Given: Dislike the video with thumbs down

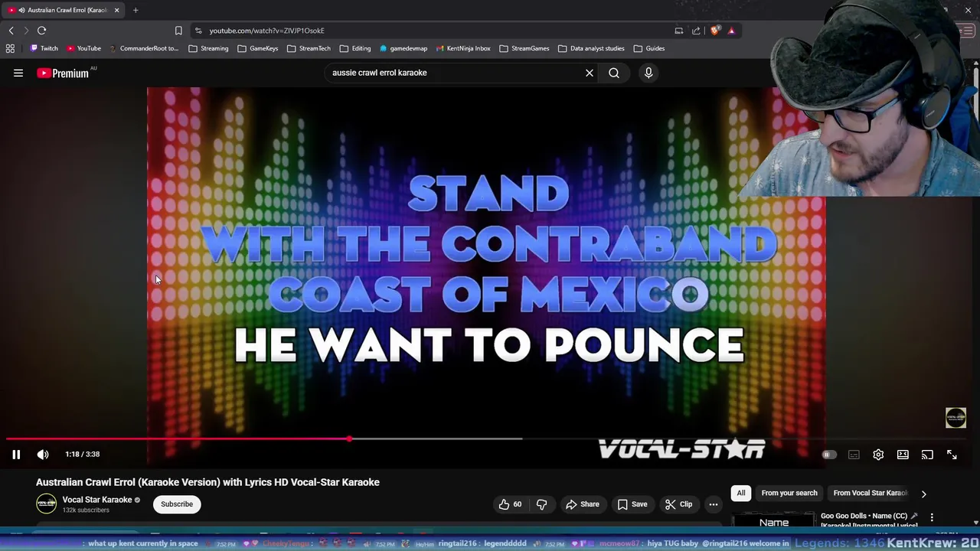Looking at the screenshot, I should (x=541, y=504).
